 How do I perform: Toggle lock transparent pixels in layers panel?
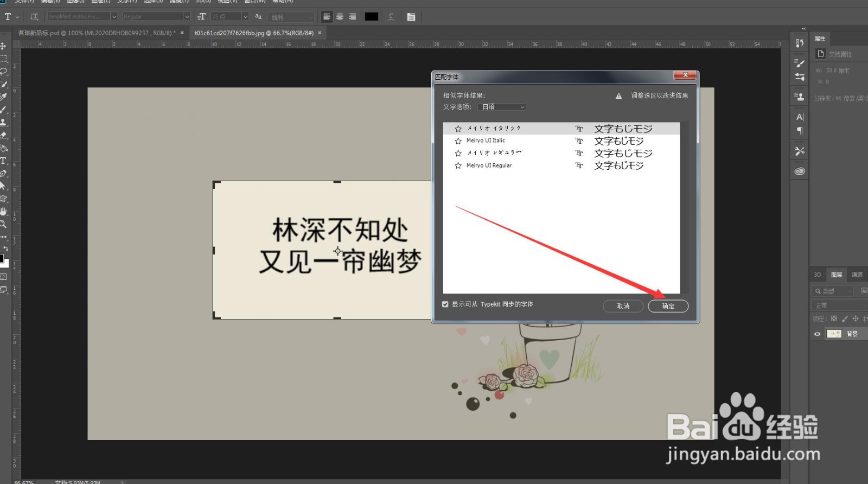[x=834, y=319]
